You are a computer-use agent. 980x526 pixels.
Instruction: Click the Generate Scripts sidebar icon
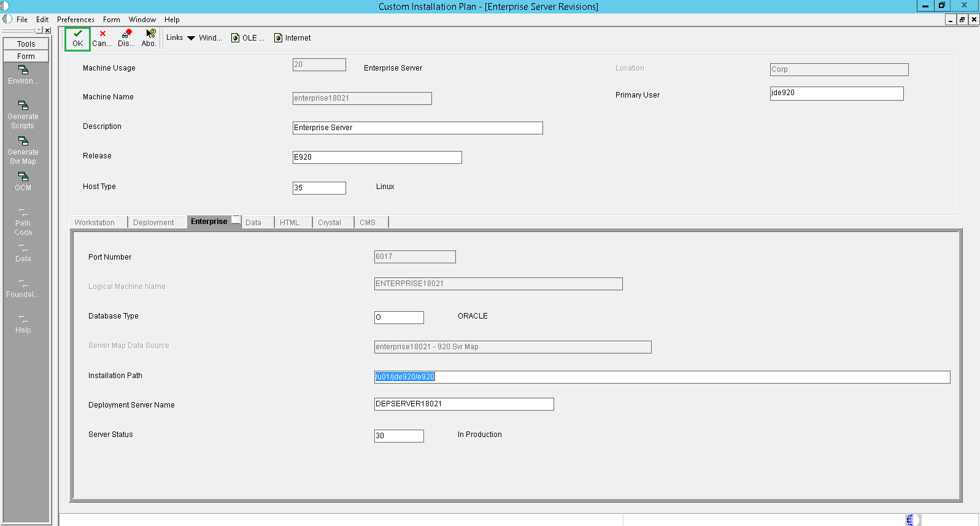pyautogui.click(x=23, y=115)
